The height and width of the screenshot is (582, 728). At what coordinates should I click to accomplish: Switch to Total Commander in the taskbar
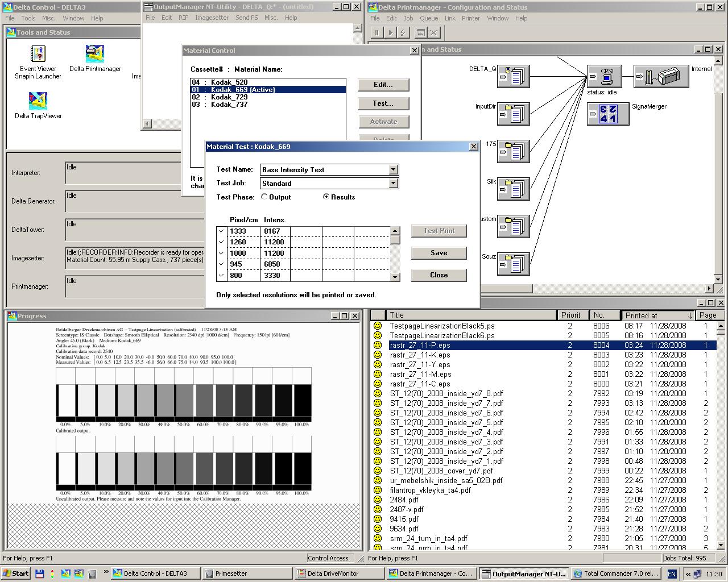pyautogui.click(x=615, y=573)
